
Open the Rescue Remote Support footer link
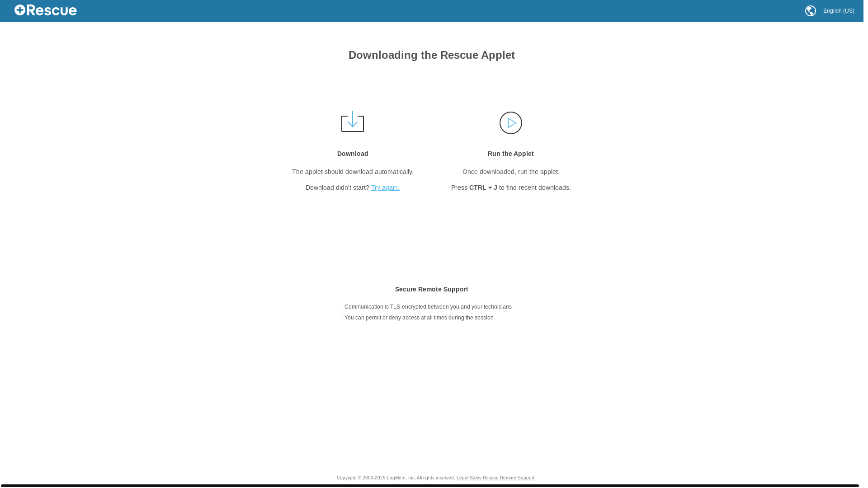pos(508,478)
